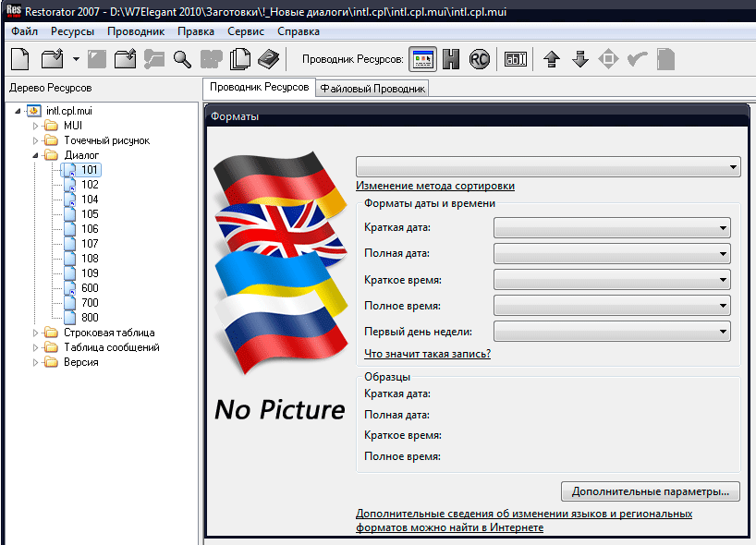This screenshot has width=756, height=545.
Task: Select dialog resource 106
Action: (x=90, y=229)
